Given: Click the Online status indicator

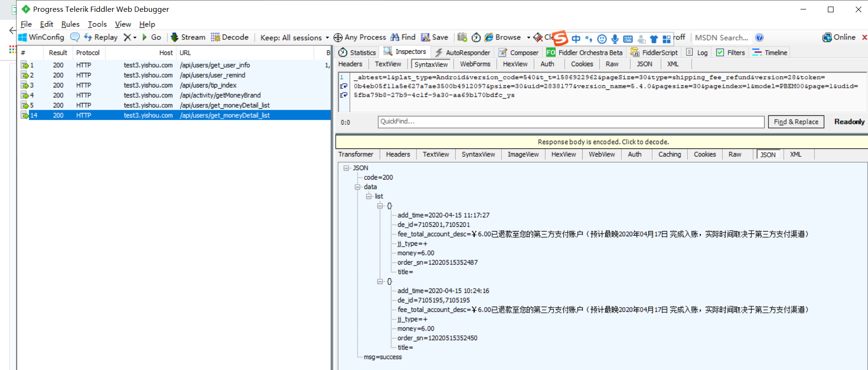Looking at the screenshot, I should pos(839,37).
